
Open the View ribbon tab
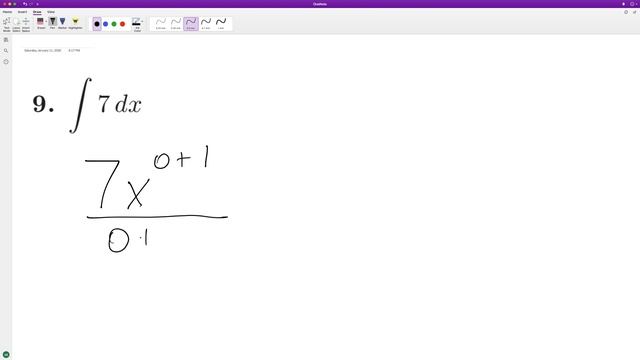51,12
